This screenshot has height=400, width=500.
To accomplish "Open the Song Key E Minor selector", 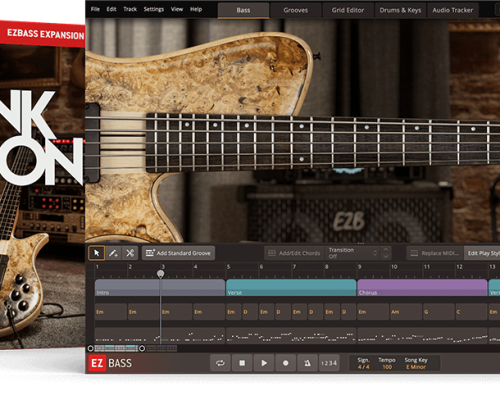I will (416, 367).
